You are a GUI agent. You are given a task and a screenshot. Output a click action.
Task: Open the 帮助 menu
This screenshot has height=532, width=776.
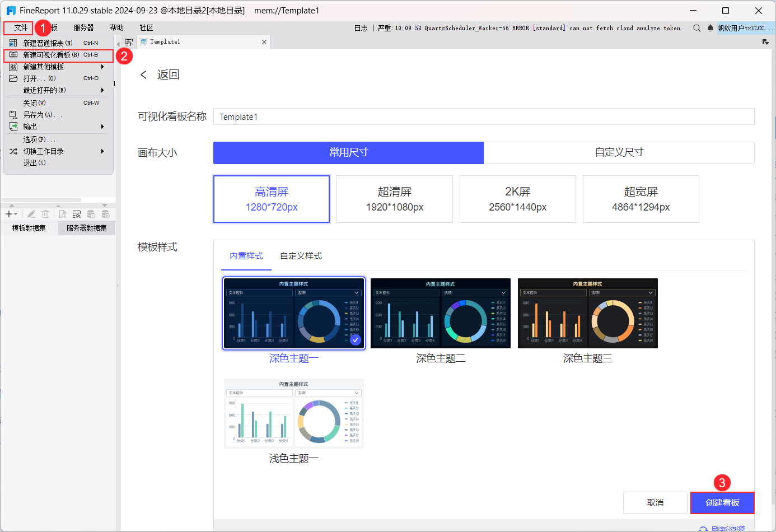click(116, 27)
